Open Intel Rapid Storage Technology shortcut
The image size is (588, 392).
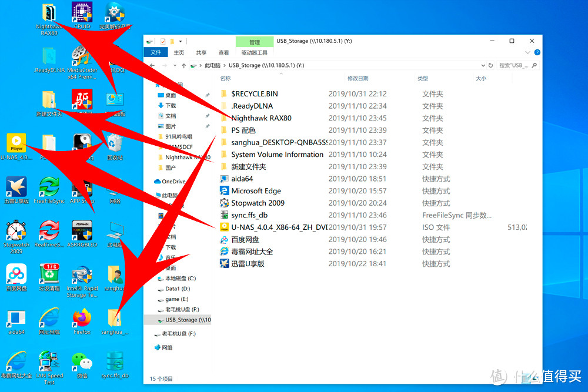point(82,281)
